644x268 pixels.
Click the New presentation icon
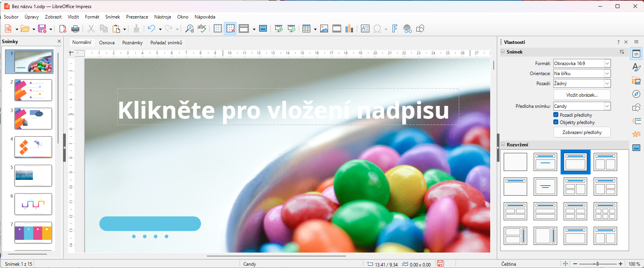pos(8,28)
